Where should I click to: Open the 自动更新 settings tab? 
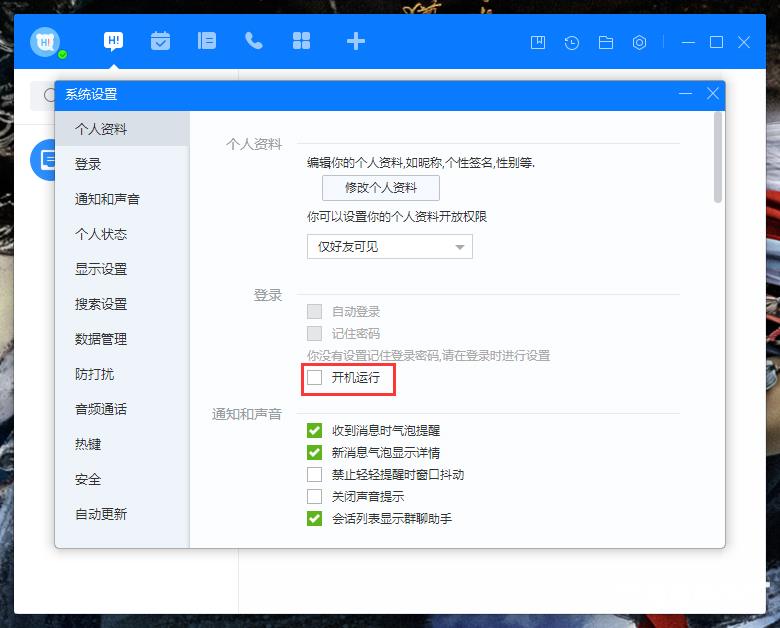[x=122, y=514]
